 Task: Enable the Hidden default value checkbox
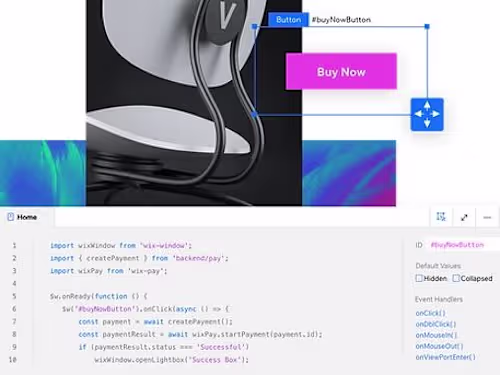click(419, 278)
